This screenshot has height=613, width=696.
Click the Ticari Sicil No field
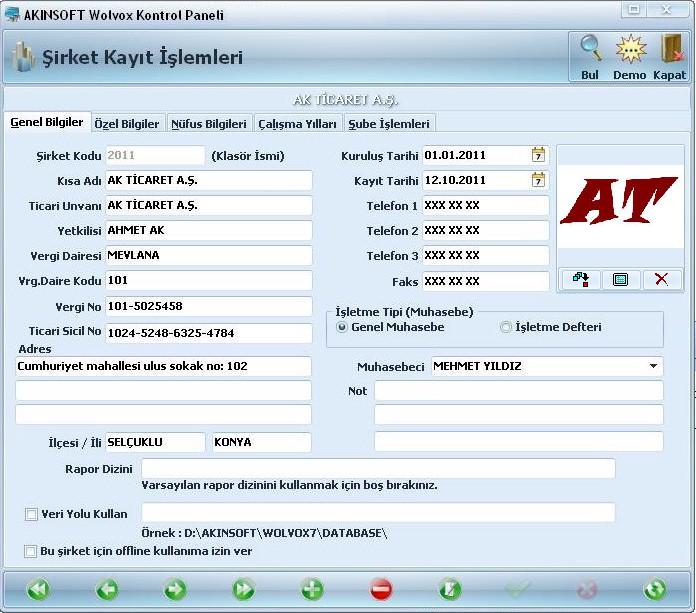pyautogui.click(x=209, y=333)
